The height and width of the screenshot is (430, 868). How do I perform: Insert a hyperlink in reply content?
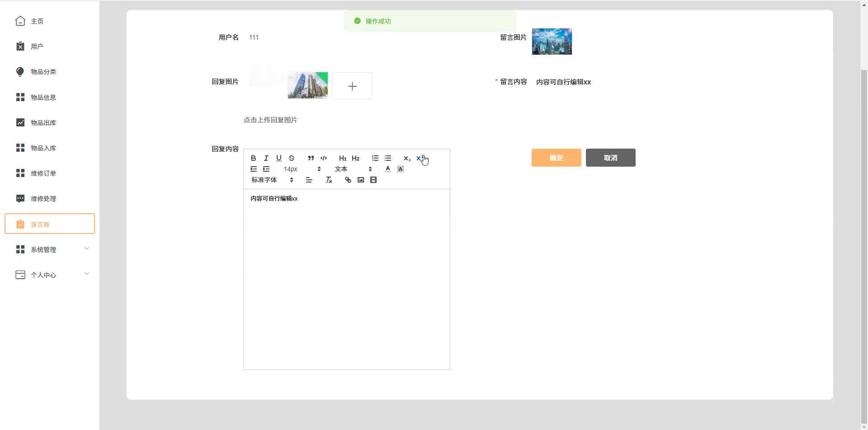pyautogui.click(x=348, y=180)
